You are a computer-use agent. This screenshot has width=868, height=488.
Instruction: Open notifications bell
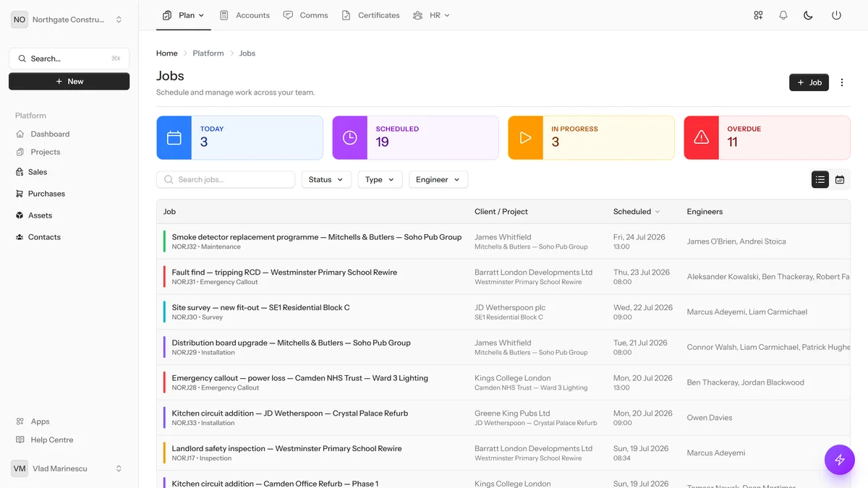(x=783, y=15)
